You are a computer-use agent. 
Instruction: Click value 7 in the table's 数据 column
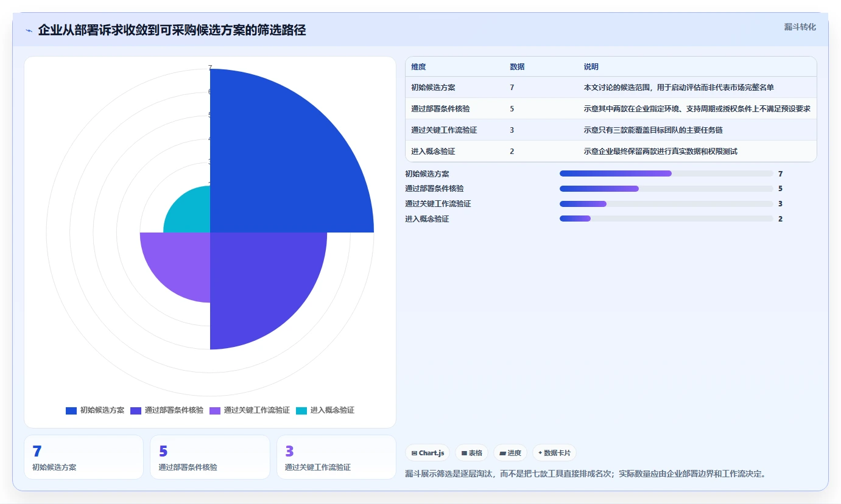[x=512, y=88]
